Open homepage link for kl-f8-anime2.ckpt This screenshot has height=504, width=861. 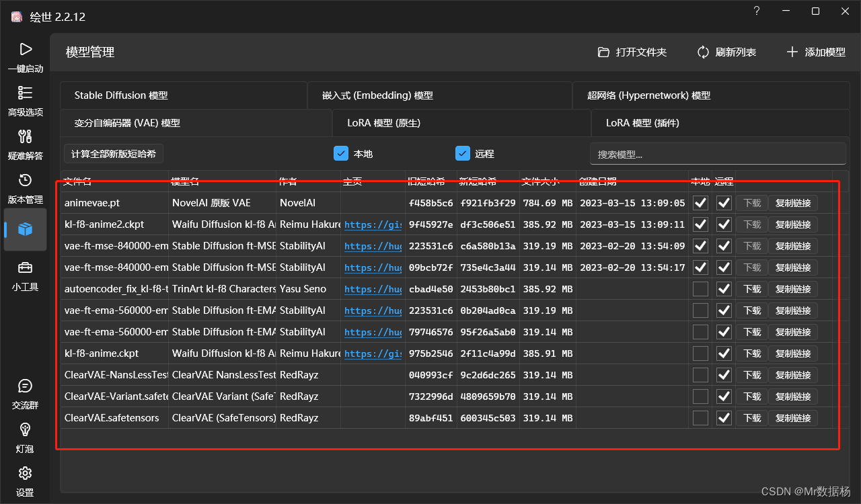pyautogui.click(x=373, y=224)
